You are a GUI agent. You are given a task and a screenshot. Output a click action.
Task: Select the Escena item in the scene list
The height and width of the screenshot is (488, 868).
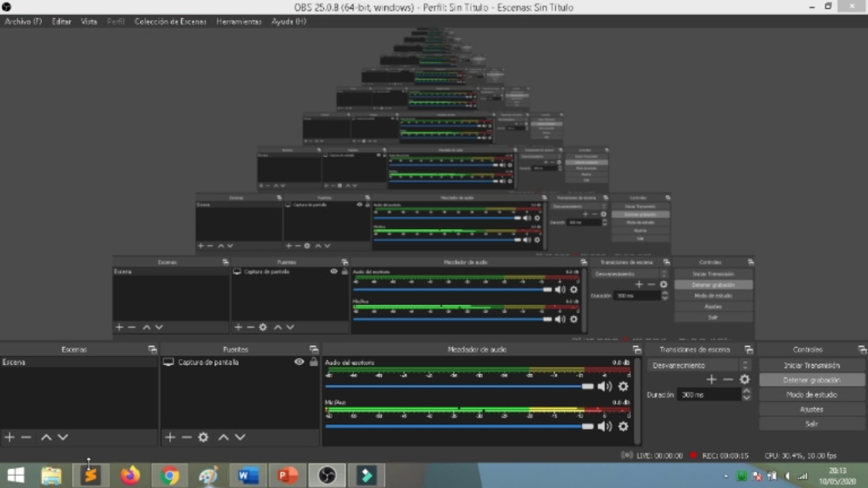79,362
